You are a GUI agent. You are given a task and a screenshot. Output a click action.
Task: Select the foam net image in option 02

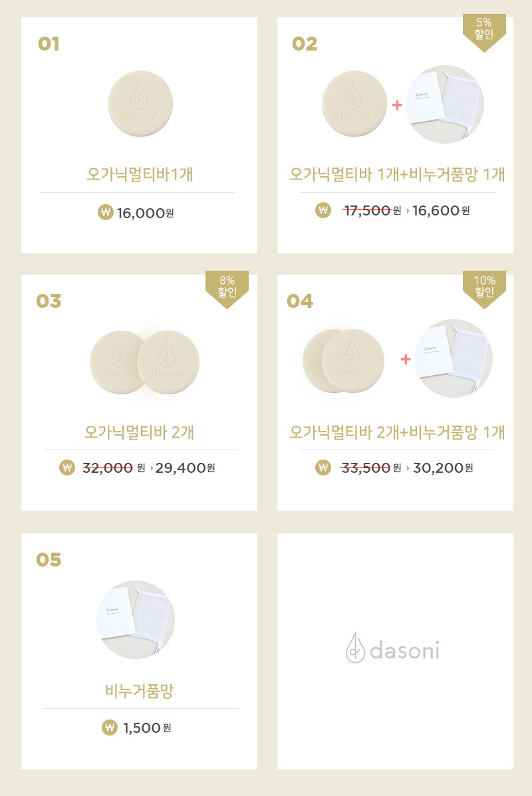tap(445, 104)
